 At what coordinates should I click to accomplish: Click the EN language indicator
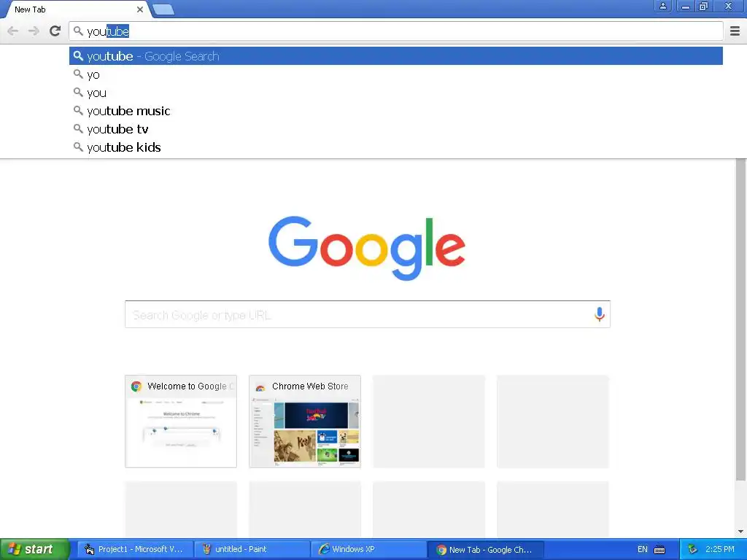[642, 550]
